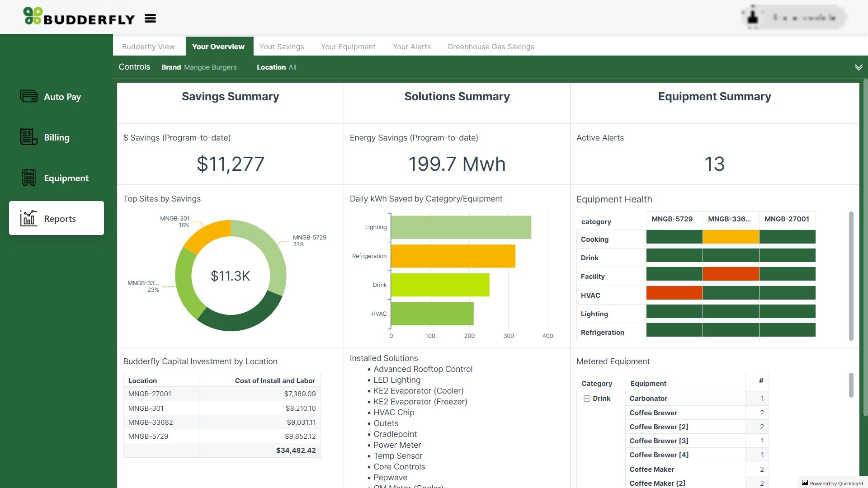Screen dimensions: 868x488
Task: Click the Billing invoice icon
Action: pos(28,137)
